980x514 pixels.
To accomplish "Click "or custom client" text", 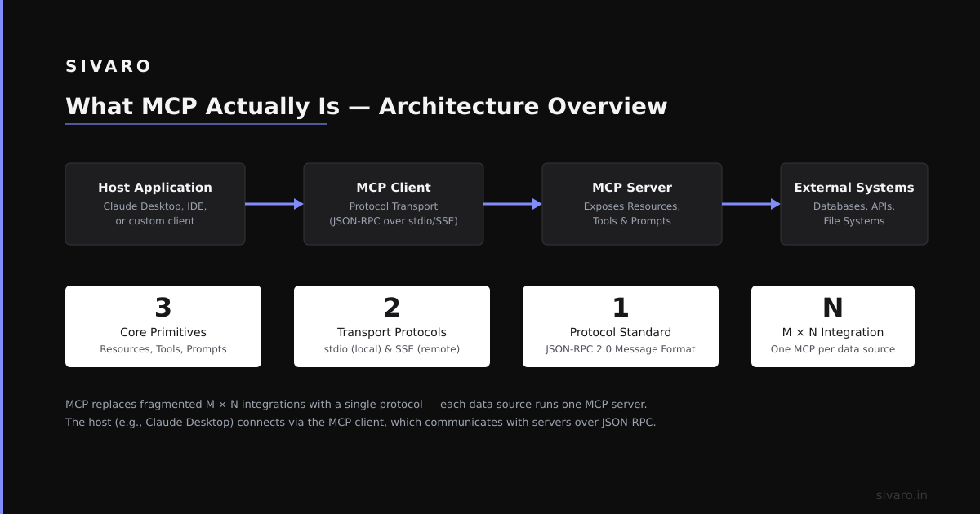I will pos(155,221).
